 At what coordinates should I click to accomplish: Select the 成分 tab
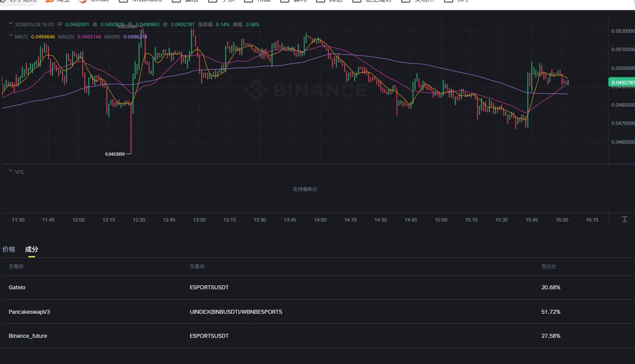coord(32,249)
